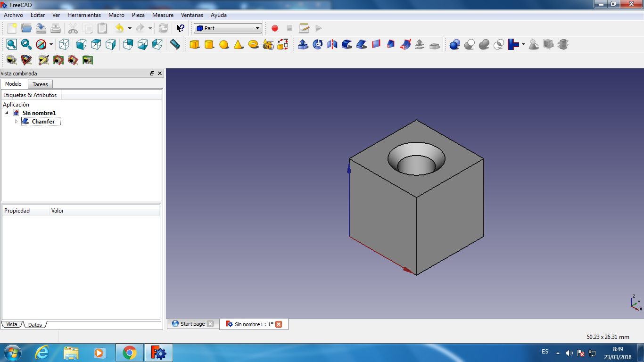644x362 pixels.
Task: Open the Join tools dropdown arrow
Action: 523,45
